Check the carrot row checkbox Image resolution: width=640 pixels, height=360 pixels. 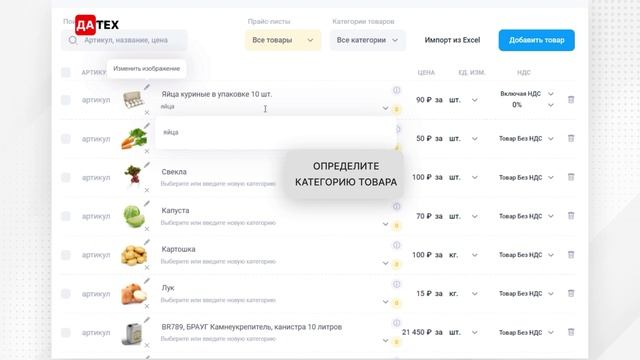click(x=66, y=139)
